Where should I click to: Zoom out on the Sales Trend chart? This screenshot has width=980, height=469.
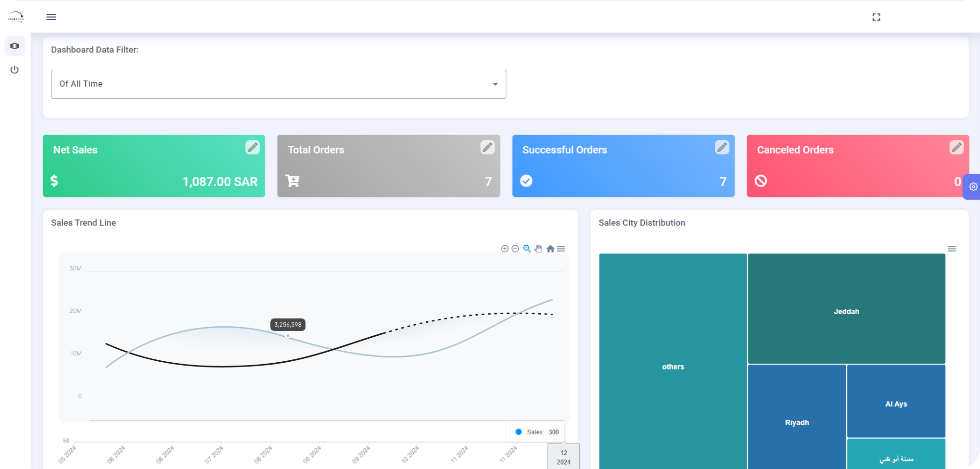(515, 249)
